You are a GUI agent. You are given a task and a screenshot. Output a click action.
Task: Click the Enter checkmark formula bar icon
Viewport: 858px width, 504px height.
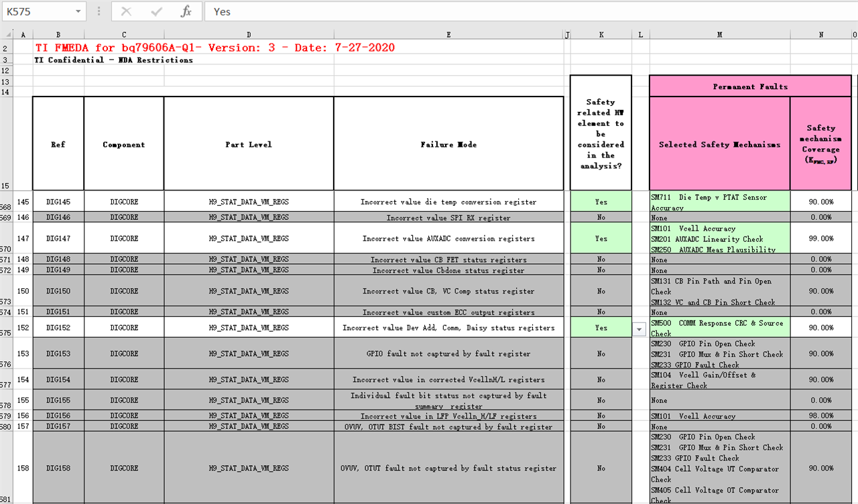[x=156, y=11]
